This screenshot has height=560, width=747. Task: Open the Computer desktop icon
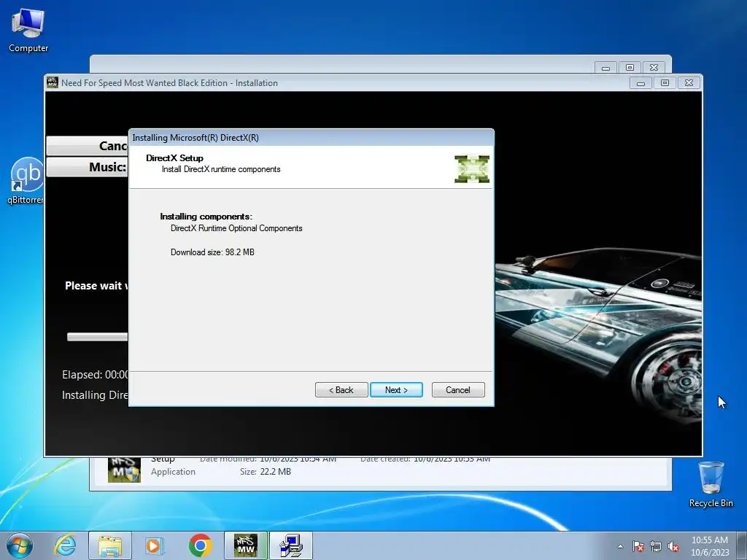click(28, 31)
